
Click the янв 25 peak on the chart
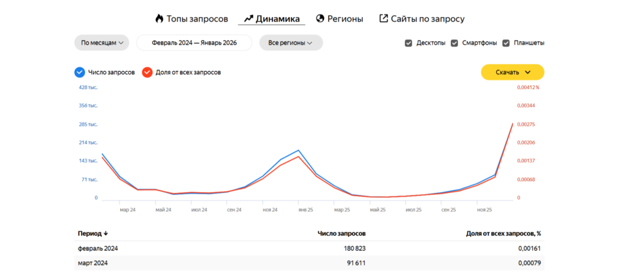click(x=299, y=151)
